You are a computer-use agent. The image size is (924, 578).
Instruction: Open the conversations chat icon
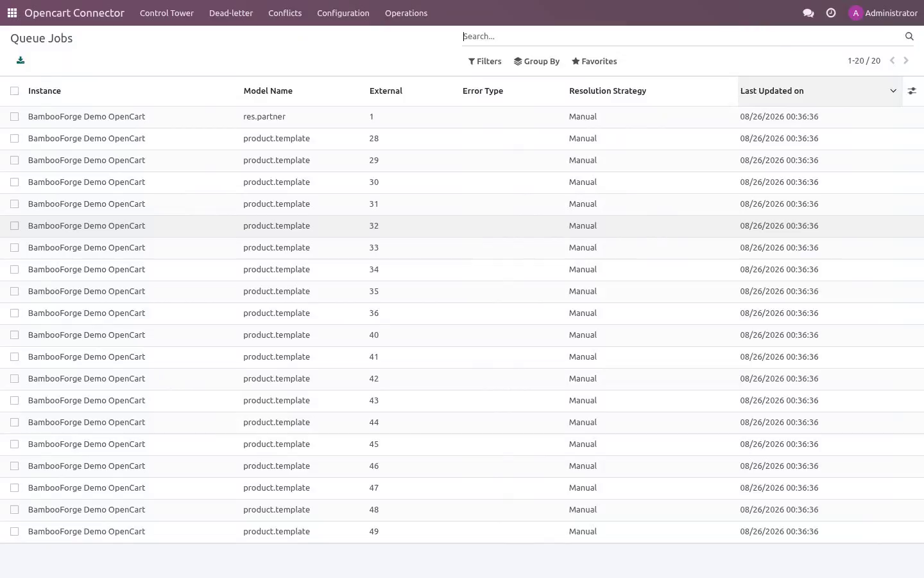pos(809,13)
